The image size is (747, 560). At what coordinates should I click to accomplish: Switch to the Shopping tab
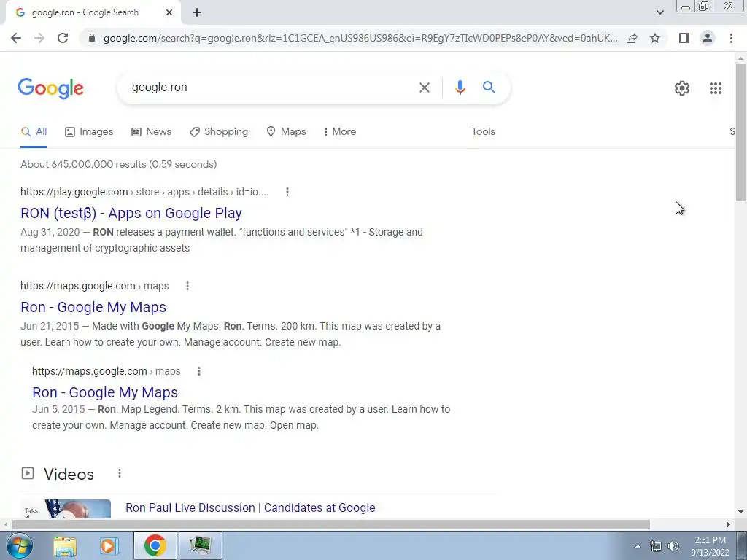click(219, 132)
